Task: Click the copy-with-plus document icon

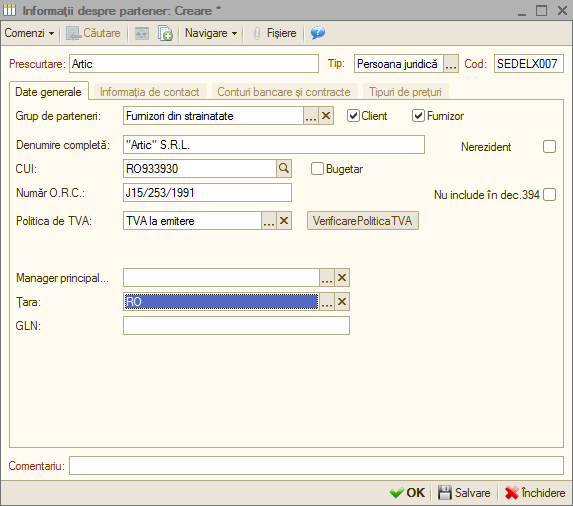Action: [x=165, y=33]
